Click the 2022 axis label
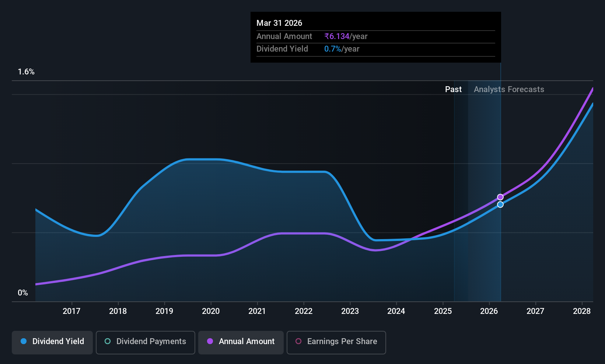 (x=304, y=311)
